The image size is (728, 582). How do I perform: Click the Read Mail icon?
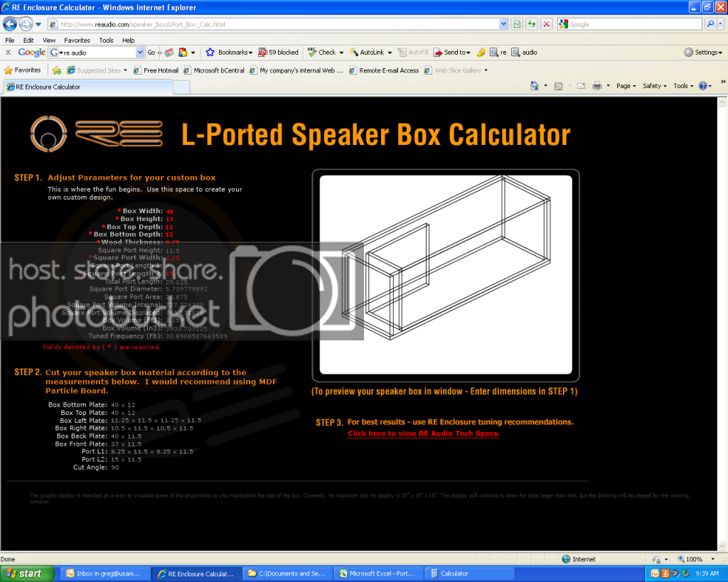pyautogui.click(x=581, y=86)
